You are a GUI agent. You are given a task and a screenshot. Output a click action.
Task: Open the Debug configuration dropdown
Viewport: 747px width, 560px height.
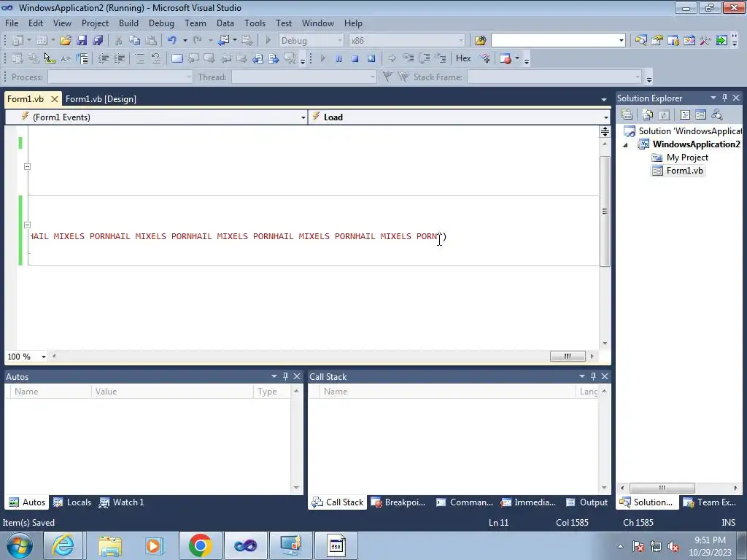tap(340, 41)
